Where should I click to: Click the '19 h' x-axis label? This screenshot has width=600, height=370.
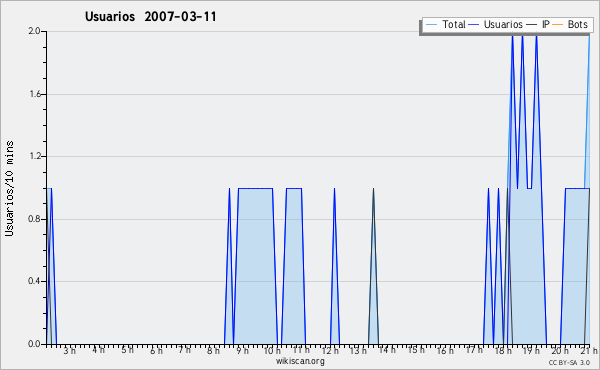[532, 350]
